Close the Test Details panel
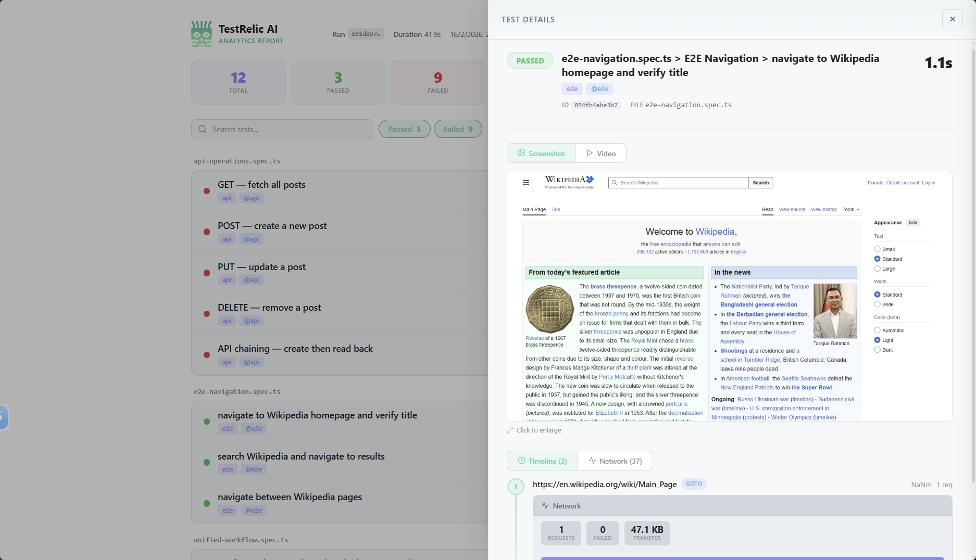The height and width of the screenshot is (560, 976). pos(952,19)
